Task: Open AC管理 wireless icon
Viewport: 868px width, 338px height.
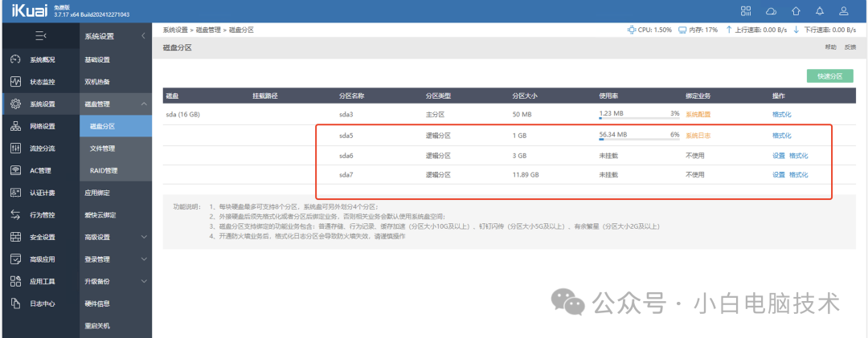Action: pos(15,170)
